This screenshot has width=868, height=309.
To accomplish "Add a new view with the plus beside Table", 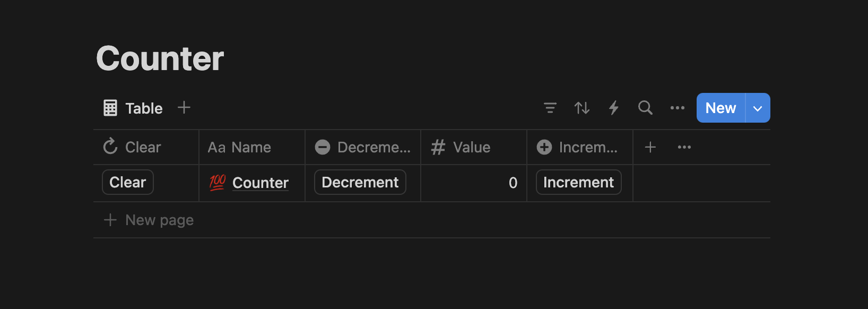I will pyautogui.click(x=184, y=107).
